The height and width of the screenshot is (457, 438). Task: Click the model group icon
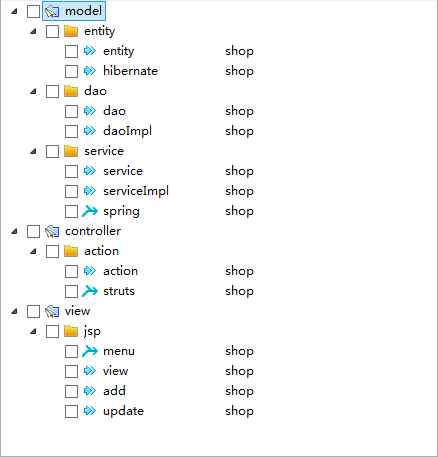tap(52, 11)
